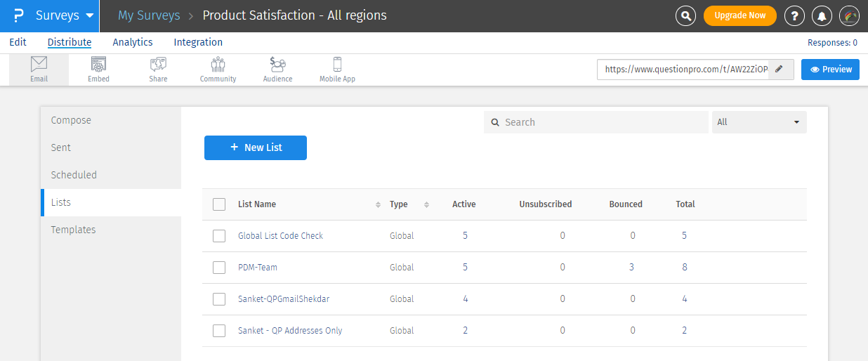Open the notifications bell
868x361 pixels.
tap(822, 15)
